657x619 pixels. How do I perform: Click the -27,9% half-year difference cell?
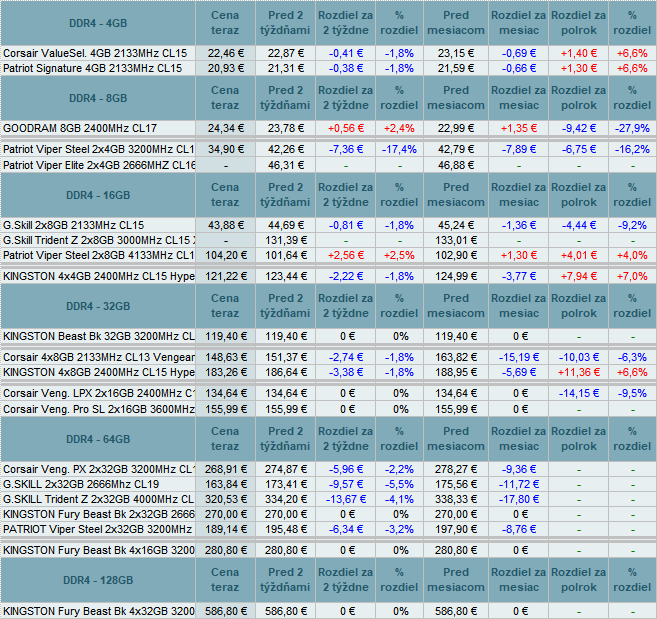point(632,128)
